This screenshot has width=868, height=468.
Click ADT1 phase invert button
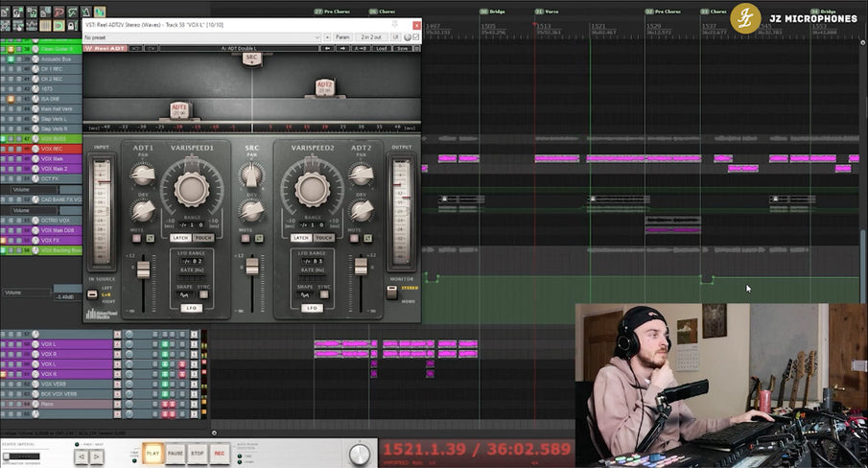coord(150,238)
